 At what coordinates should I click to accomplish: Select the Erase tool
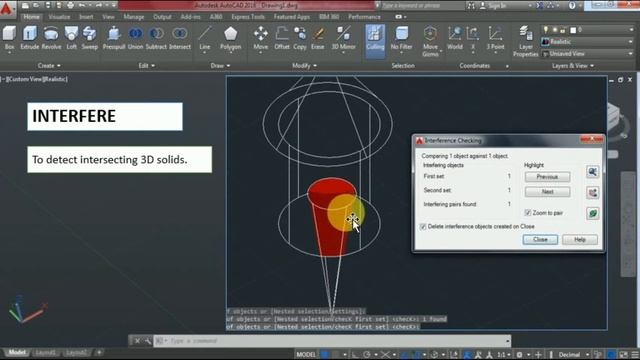[318, 38]
